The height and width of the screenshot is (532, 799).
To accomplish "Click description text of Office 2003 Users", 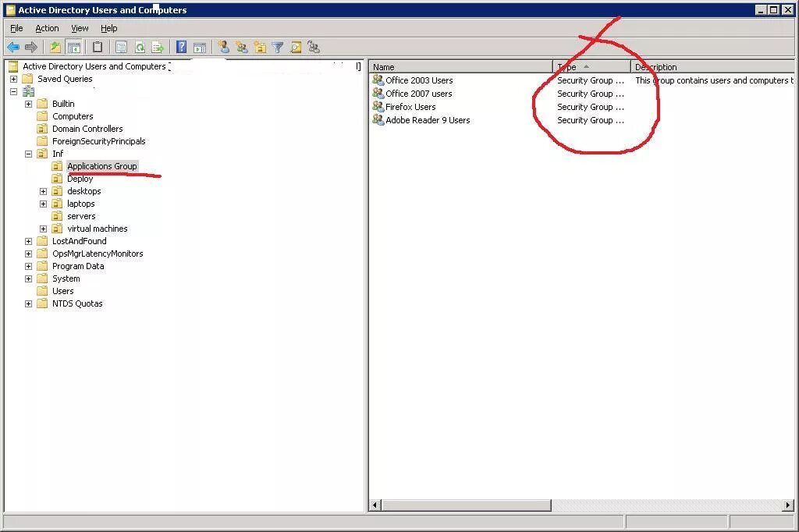I will pos(715,80).
